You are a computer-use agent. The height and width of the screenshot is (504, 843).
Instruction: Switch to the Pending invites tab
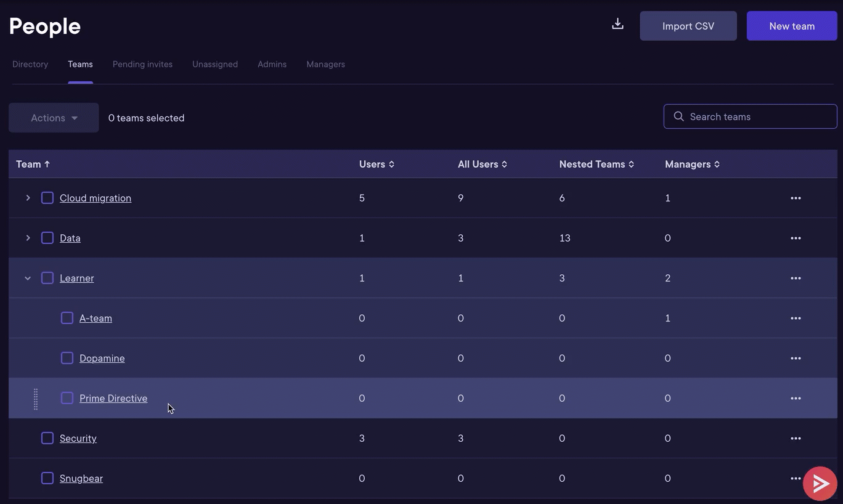point(142,64)
